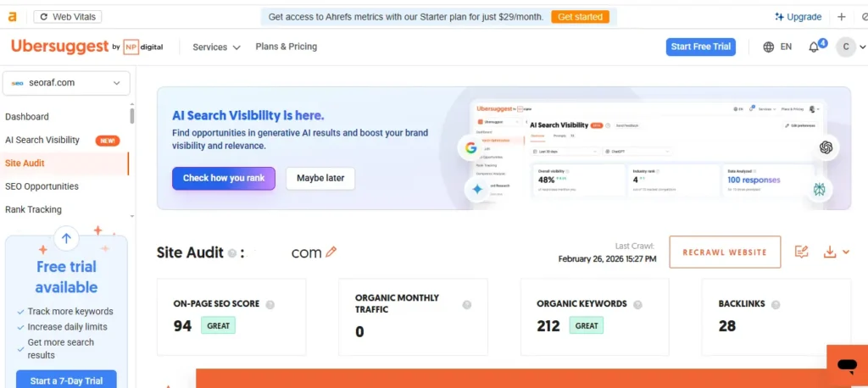Expand the export options chevron
Screen dimensions: 868x388
tap(845, 252)
